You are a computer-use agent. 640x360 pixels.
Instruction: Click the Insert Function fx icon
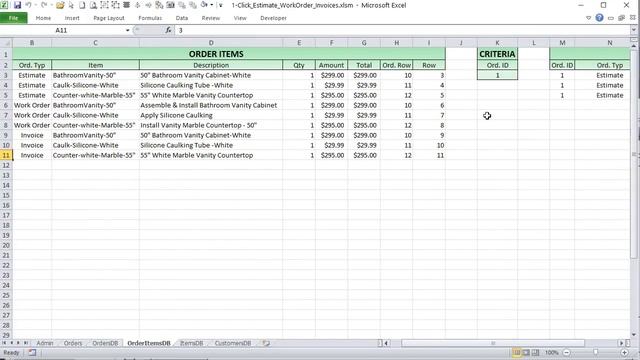tap(168, 30)
